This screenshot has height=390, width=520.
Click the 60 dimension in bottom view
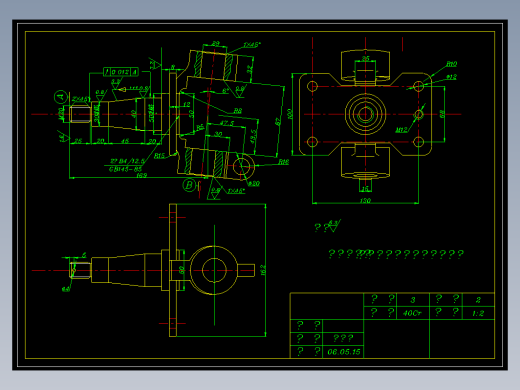point(181,270)
